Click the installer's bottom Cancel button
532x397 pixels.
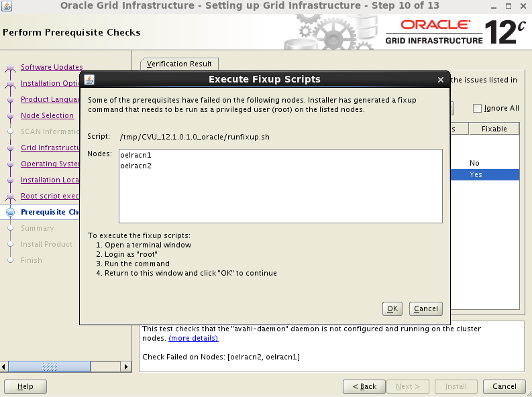[x=504, y=386]
